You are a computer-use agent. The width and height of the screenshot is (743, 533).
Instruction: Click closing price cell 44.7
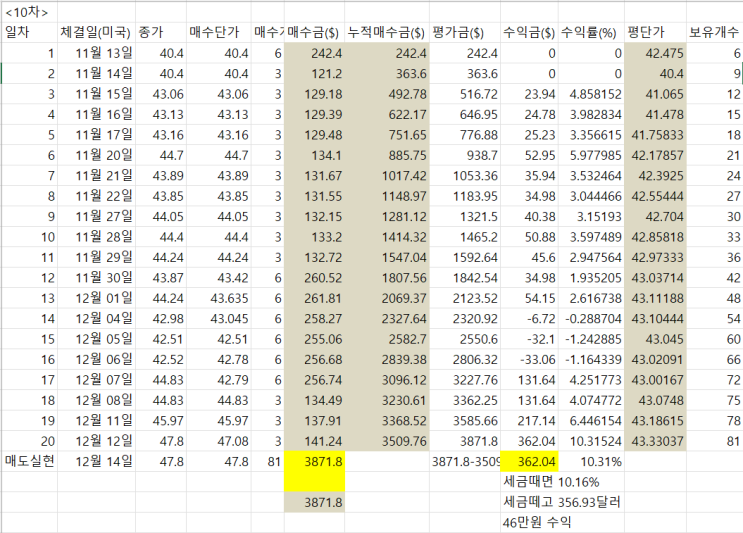tap(161, 155)
